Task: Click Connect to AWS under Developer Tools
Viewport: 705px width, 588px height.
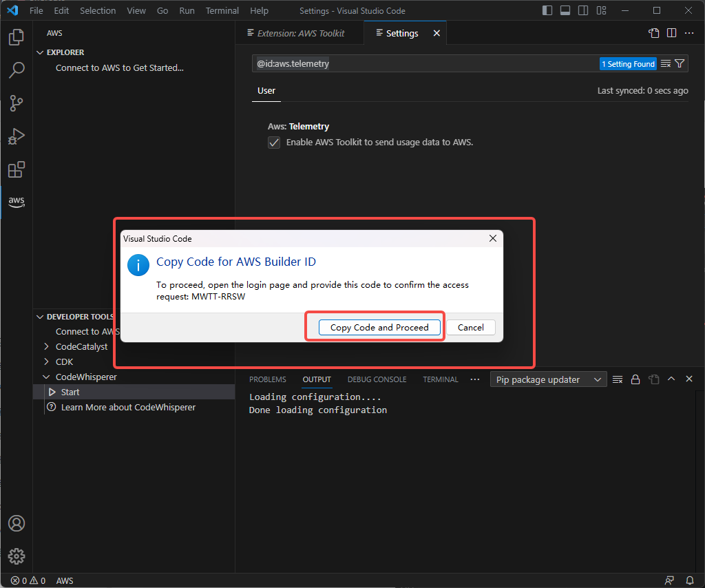Action: pyautogui.click(x=87, y=331)
